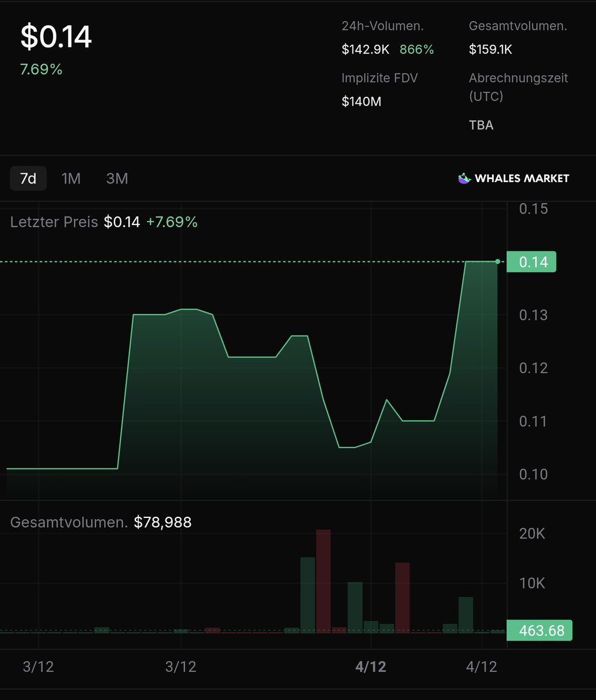Click the 10K volume axis label
Screen dimensions: 596x700
point(532,583)
